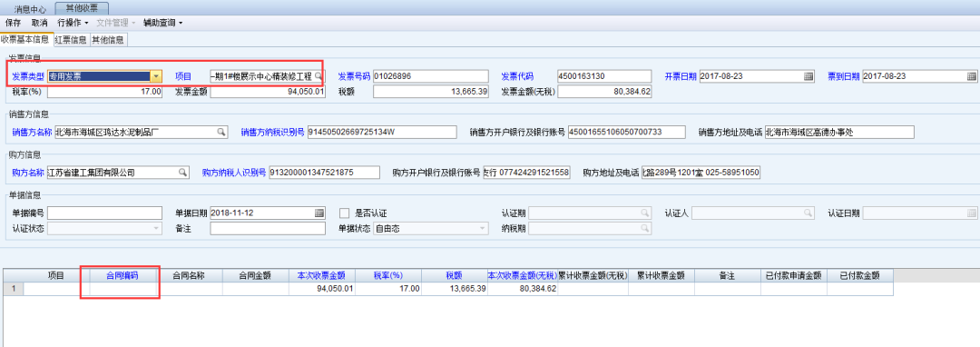
Task: Click the 发票金额 input field
Action: (x=268, y=92)
